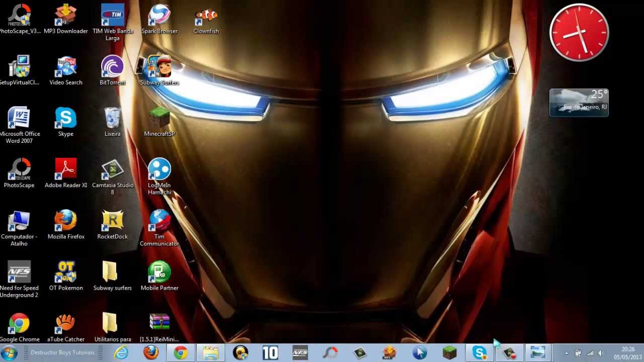This screenshot has width=644, height=362.
Task: Show hidden system tray icons arrow
Action: coord(567,353)
